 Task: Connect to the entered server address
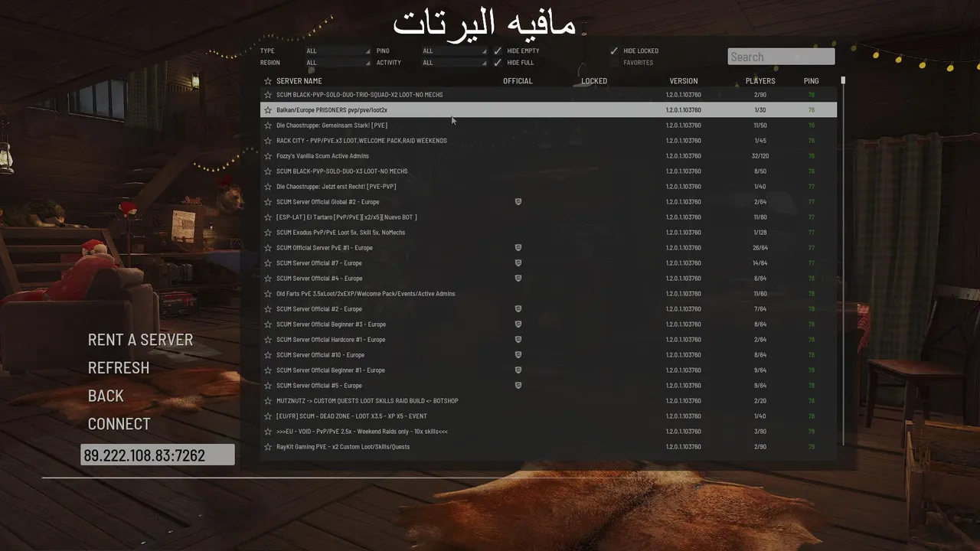point(119,424)
